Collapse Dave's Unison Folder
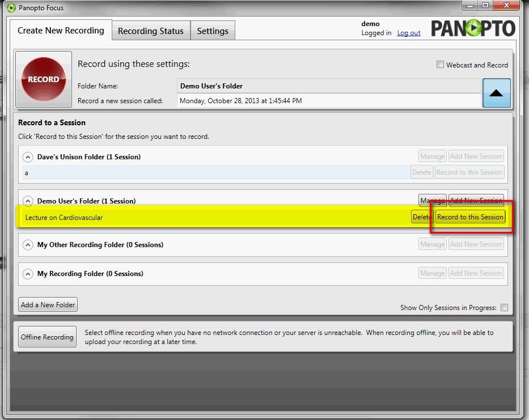This screenshot has height=420, width=529. 28,157
